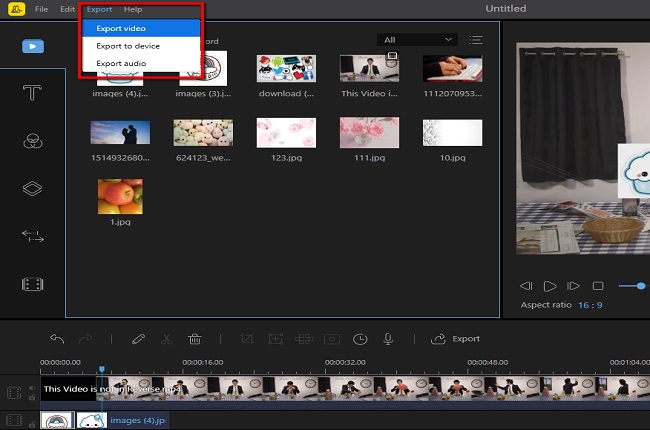
Task: Select the 1514932680... couple silhouette thumbnail
Action: click(x=120, y=132)
